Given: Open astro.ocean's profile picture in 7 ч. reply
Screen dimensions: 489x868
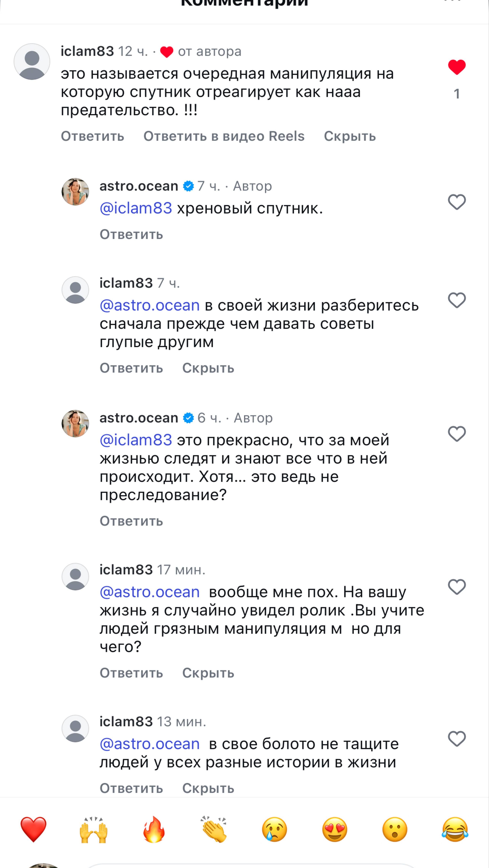Looking at the screenshot, I should [75, 192].
